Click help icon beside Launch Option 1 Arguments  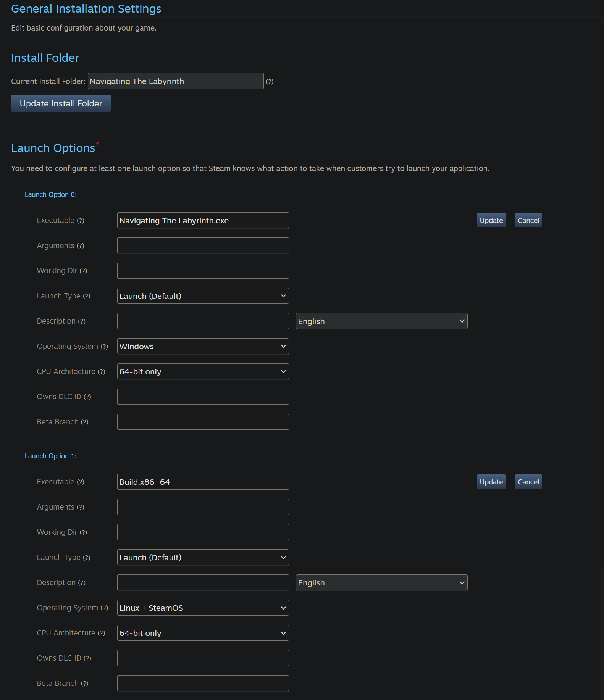[81, 507]
